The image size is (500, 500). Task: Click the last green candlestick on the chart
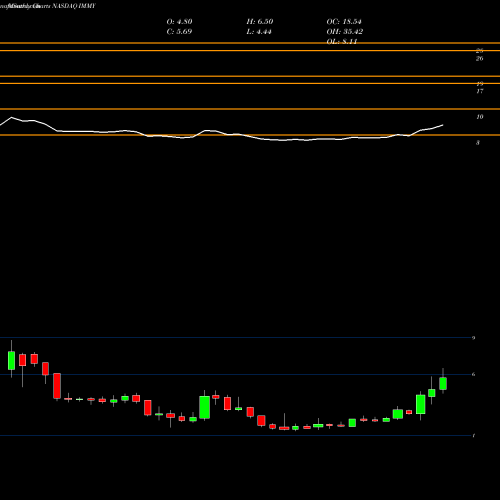click(443, 383)
